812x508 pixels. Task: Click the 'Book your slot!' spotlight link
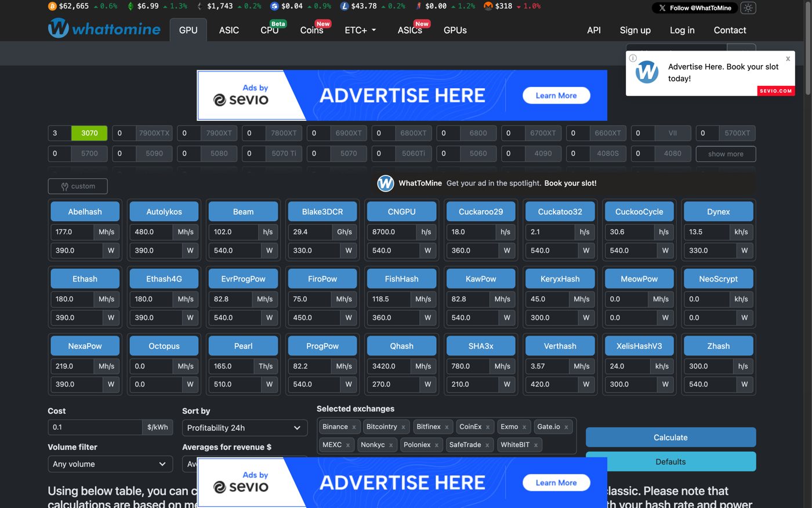(x=570, y=183)
